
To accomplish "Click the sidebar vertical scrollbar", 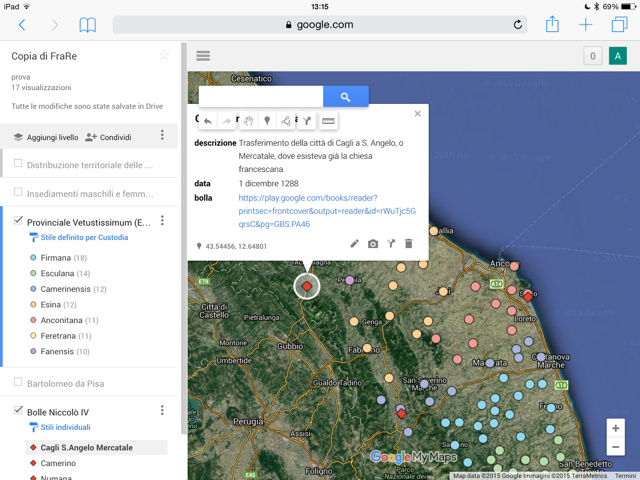I will (184, 238).
